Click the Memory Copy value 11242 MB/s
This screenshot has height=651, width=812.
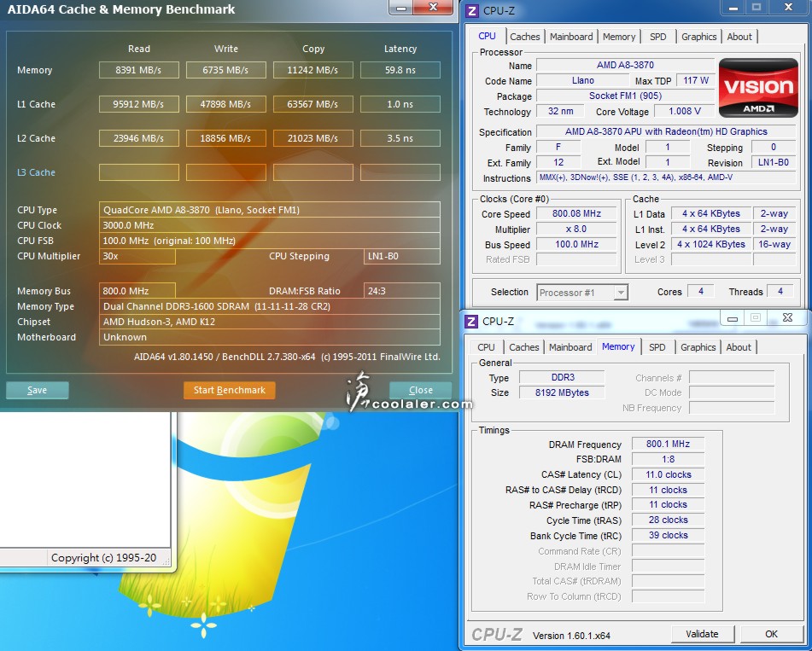[313, 70]
